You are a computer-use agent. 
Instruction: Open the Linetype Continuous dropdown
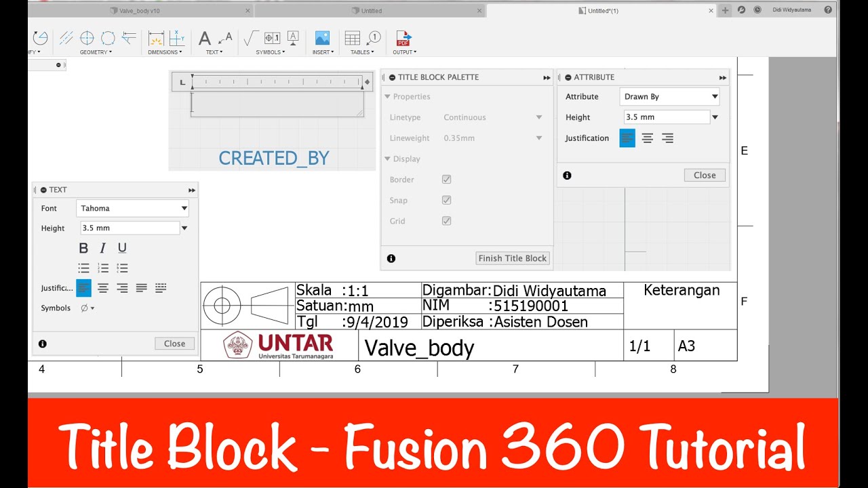pos(494,117)
